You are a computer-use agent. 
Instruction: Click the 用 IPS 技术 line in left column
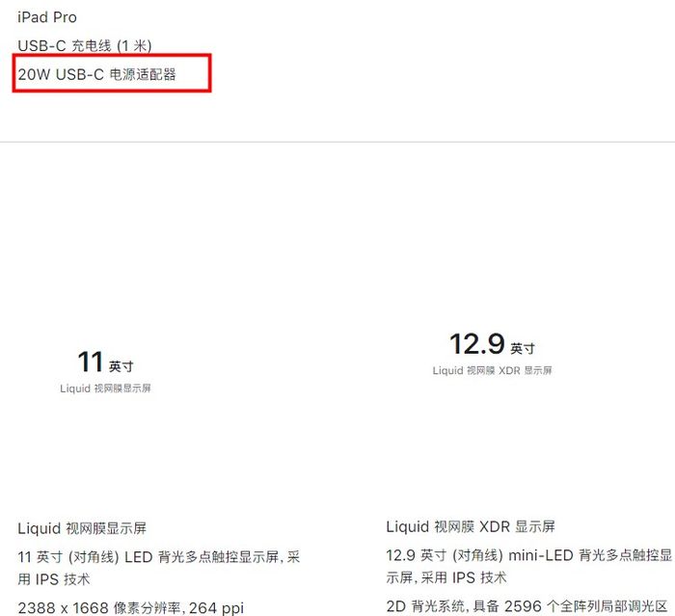click(x=54, y=579)
